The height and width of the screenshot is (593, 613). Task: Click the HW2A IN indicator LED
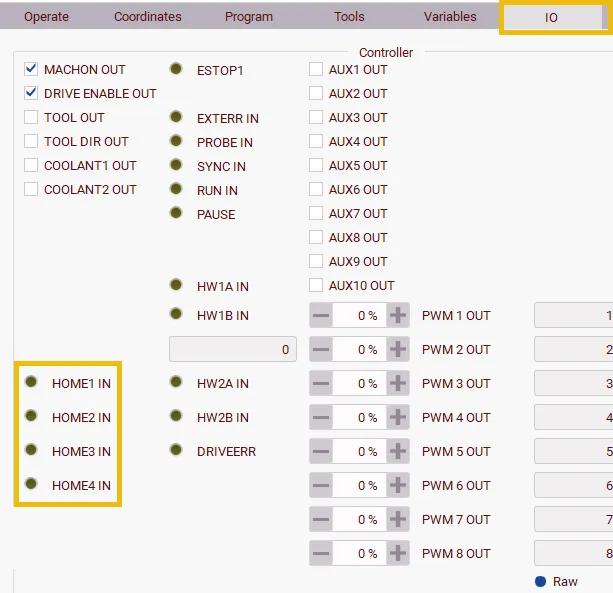click(176, 382)
